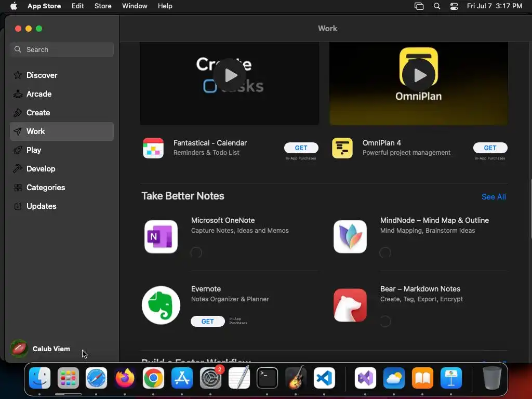Open the Edit menu
This screenshot has height=399, width=532.
coord(78,6)
